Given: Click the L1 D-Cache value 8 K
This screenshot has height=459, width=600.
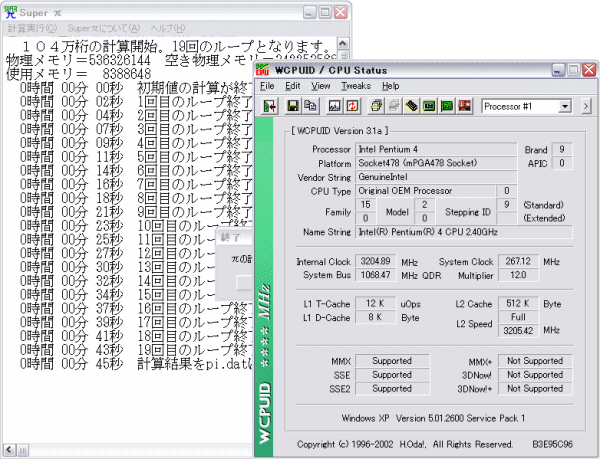Looking at the screenshot, I should [x=375, y=317].
